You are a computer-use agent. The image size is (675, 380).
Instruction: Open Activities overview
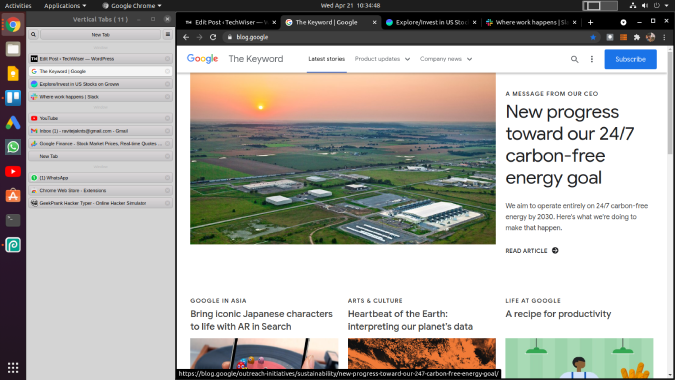click(18, 6)
